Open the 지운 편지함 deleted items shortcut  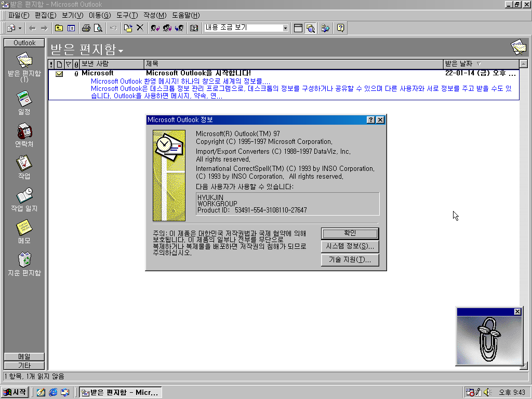24,264
